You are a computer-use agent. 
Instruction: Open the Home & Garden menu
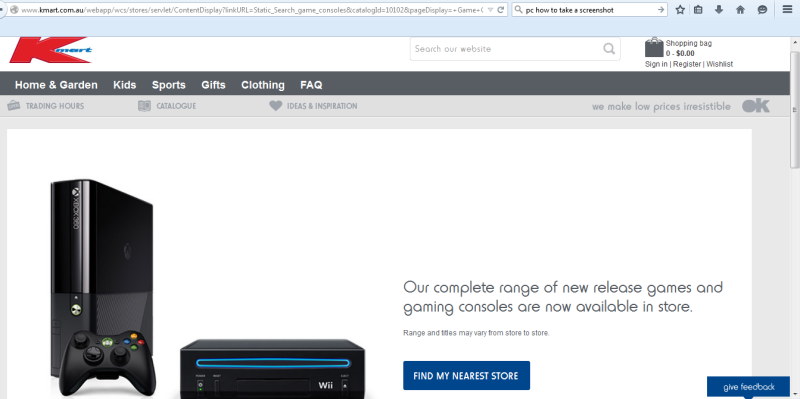pos(56,85)
